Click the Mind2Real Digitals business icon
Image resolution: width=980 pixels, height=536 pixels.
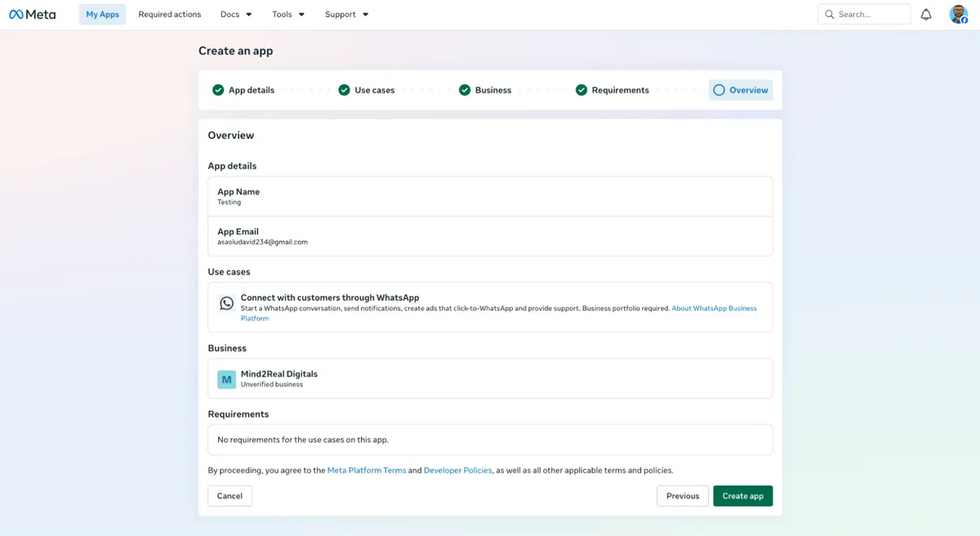click(226, 379)
